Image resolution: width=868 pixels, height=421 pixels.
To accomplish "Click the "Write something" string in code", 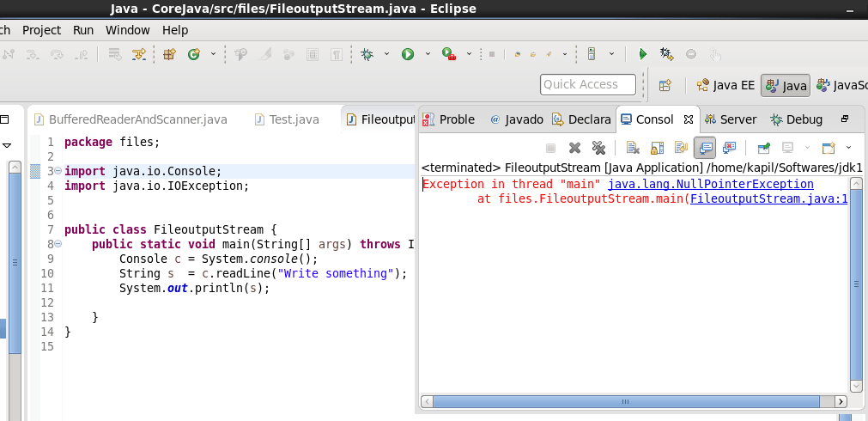I will click(336, 273).
